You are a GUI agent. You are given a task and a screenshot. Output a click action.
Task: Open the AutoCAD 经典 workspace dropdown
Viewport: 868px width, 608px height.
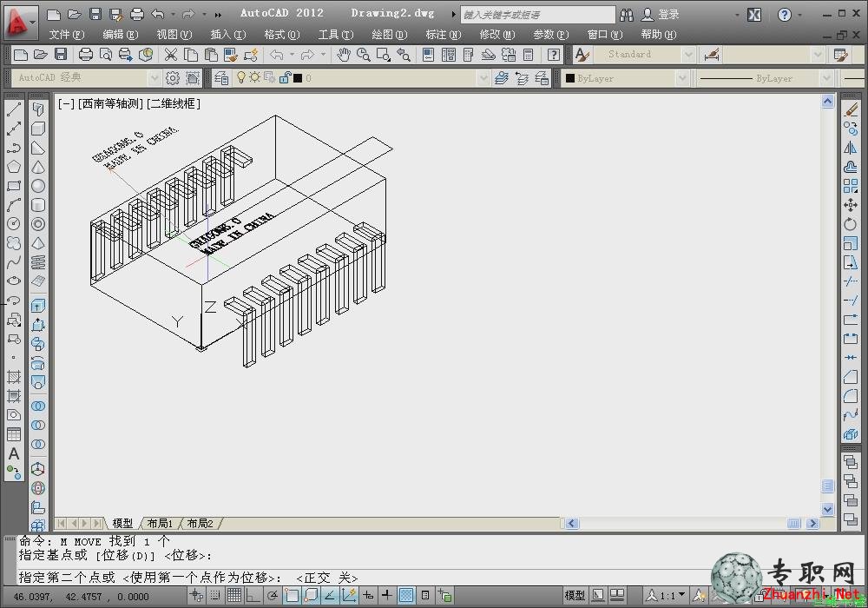click(x=155, y=78)
